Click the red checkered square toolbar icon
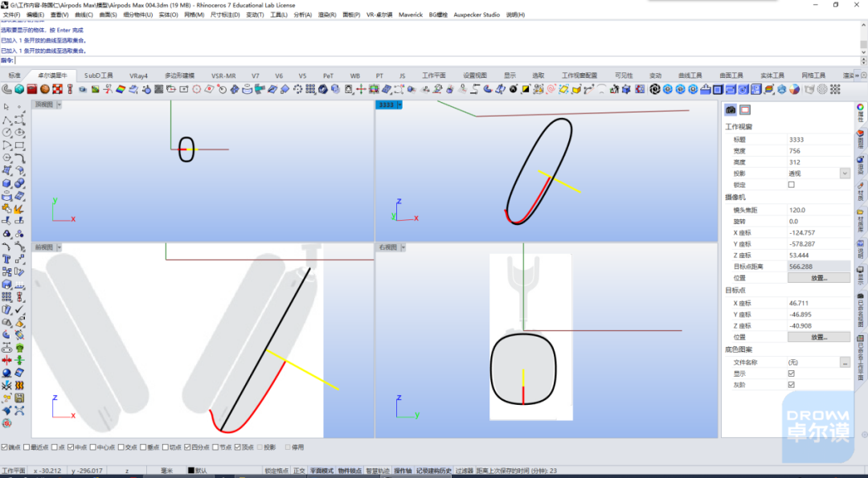868x478 pixels. pyautogui.click(x=58, y=89)
